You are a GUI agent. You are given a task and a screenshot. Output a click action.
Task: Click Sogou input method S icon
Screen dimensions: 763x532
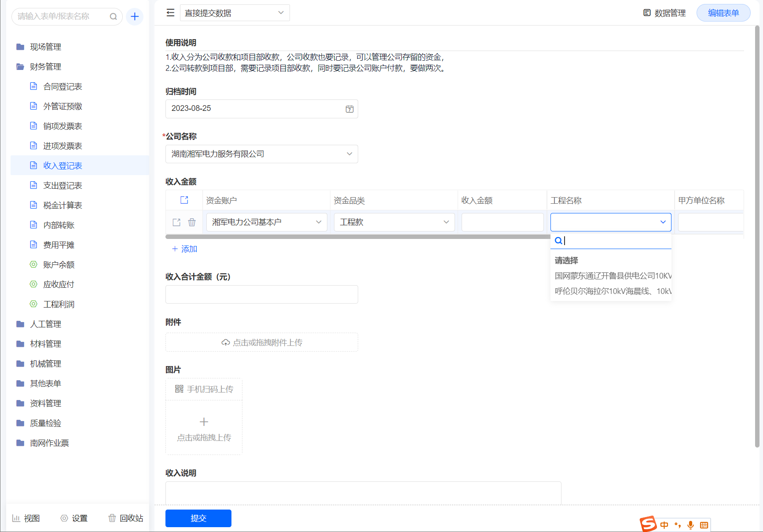(648, 524)
